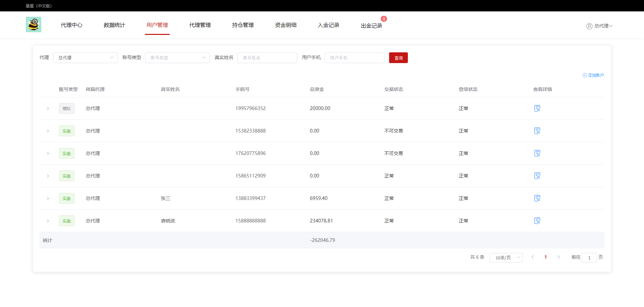The width and height of the screenshot is (644, 307).
Task: Focus the 真实姓名 input field
Action: [267, 58]
